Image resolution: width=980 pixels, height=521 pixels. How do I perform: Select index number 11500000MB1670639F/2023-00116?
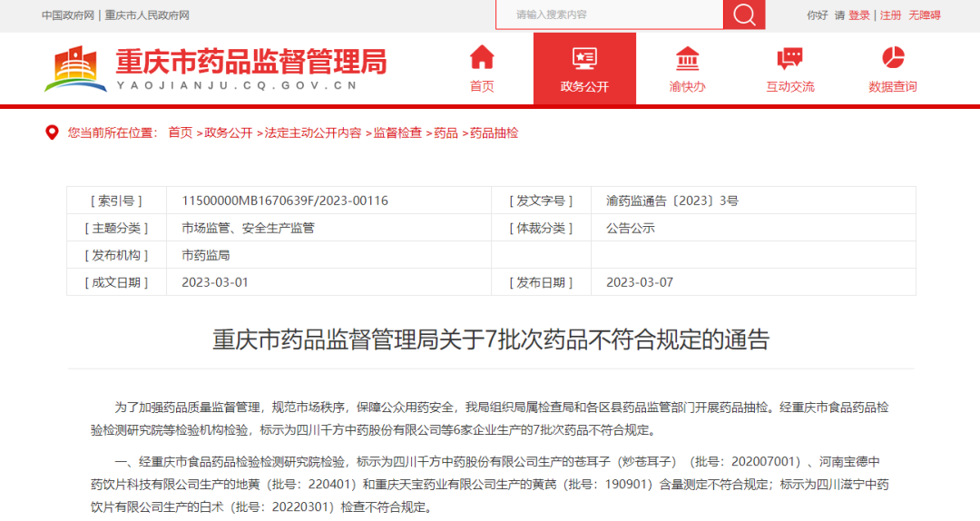[x=285, y=201]
